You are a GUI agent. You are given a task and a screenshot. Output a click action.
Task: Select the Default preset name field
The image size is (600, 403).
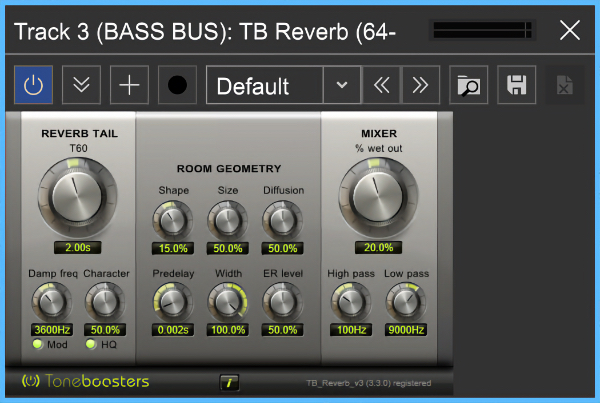pyautogui.click(x=265, y=85)
